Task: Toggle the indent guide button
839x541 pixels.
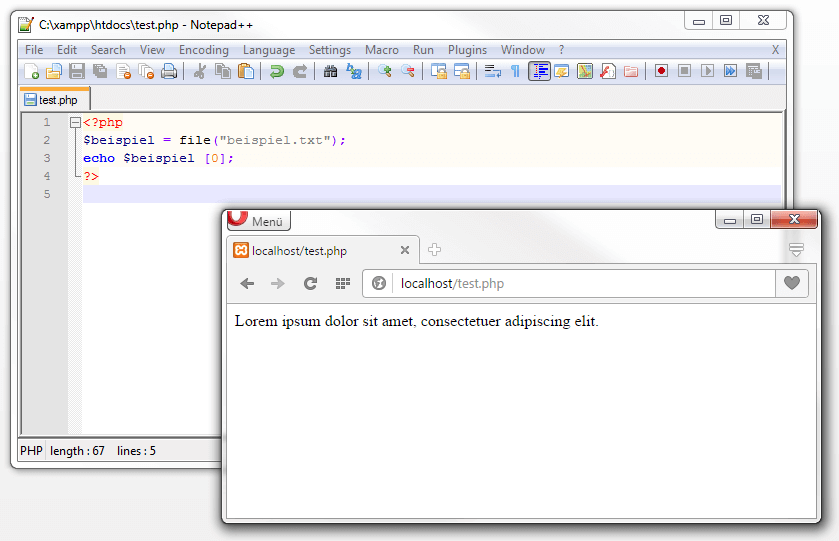Action: click(539, 71)
